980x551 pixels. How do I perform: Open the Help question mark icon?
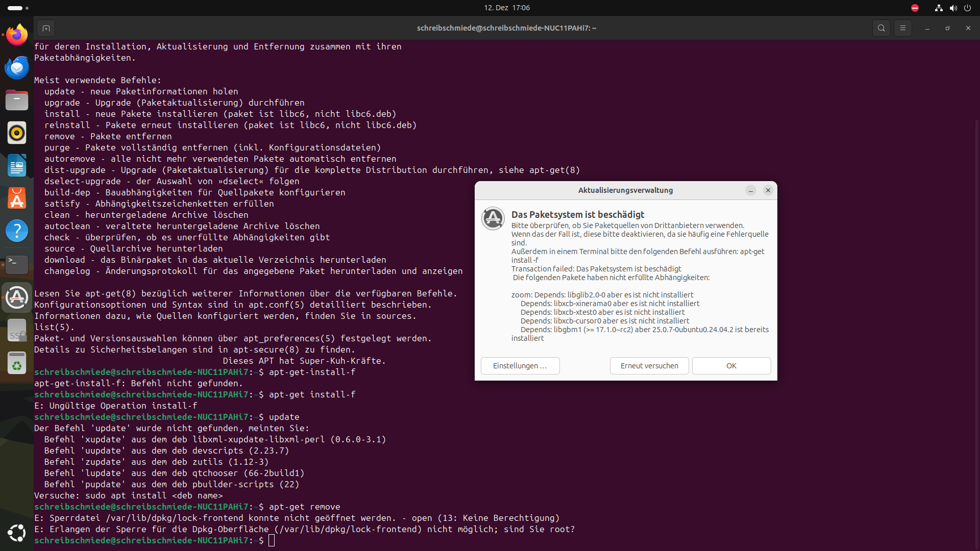point(17,231)
